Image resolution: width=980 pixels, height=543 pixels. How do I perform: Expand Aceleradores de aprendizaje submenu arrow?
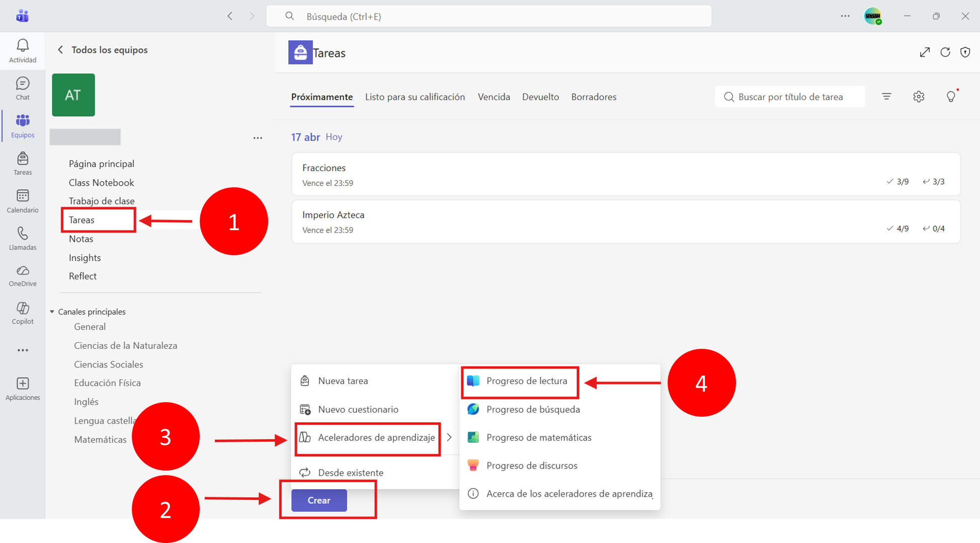449,437
